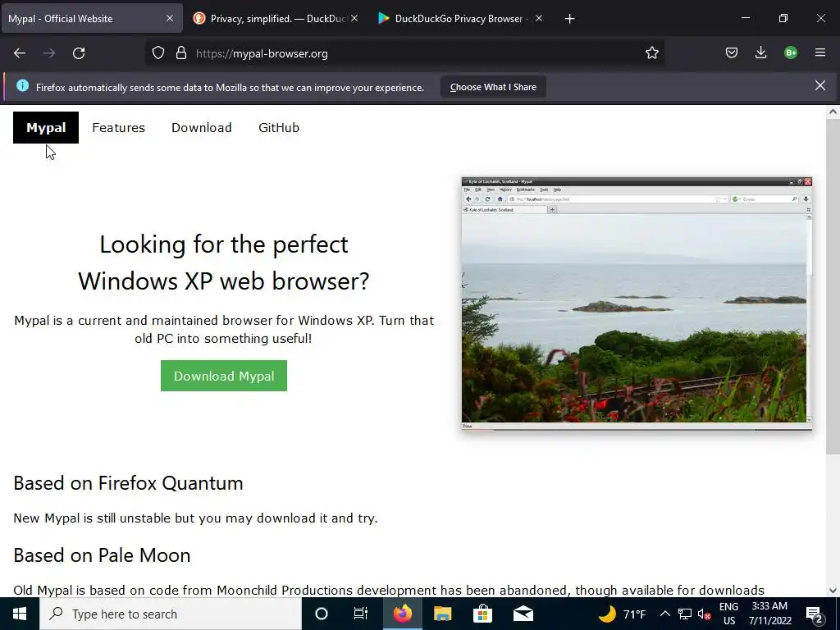Click the Firefox icon on the taskbar

[402, 614]
